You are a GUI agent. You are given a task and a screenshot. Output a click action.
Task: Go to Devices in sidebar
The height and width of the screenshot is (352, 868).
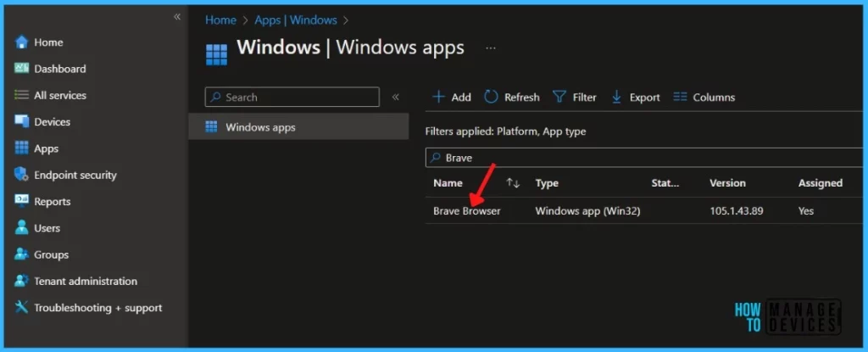[42, 122]
